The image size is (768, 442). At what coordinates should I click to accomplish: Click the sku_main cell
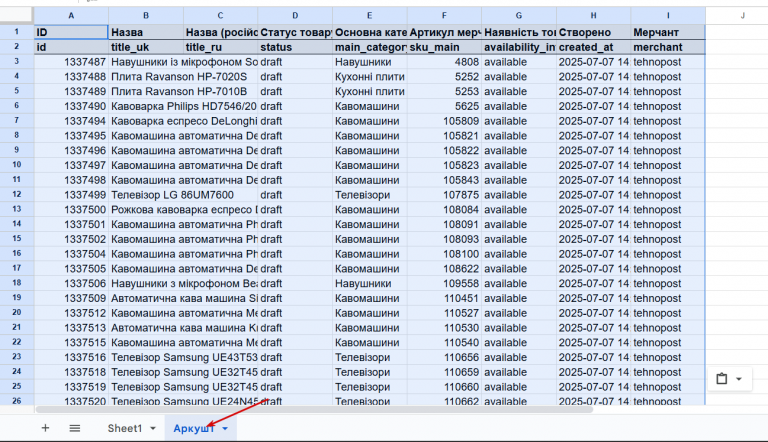point(444,47)
